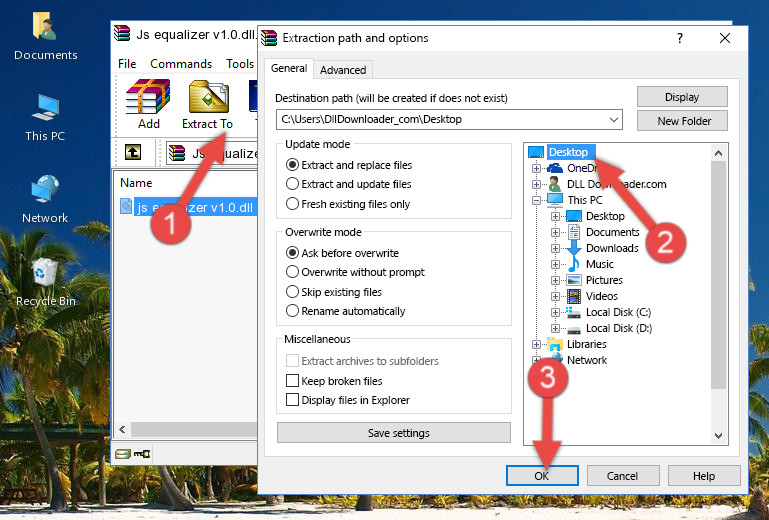Open the Tools menu in WinRAR
Screen dimensions: 769x520
point(240,64)
